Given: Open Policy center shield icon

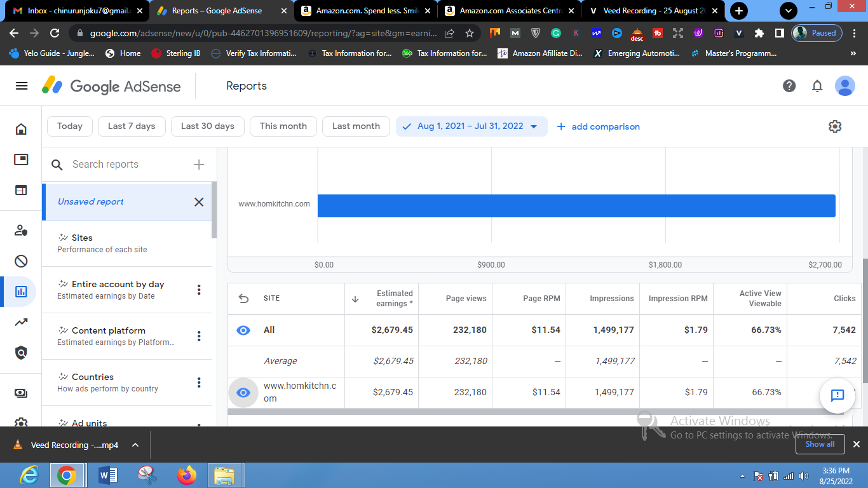Looking at the screenshot, I should (x=21, y=353).
